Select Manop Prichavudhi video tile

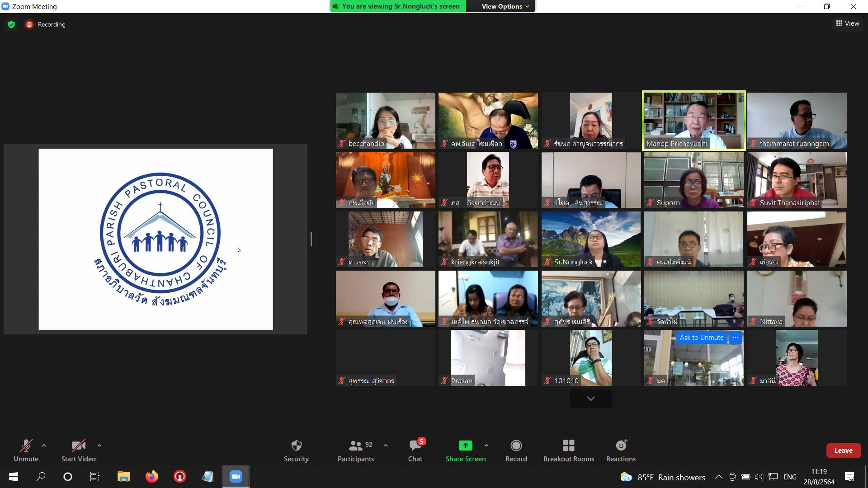pos(693,121)
